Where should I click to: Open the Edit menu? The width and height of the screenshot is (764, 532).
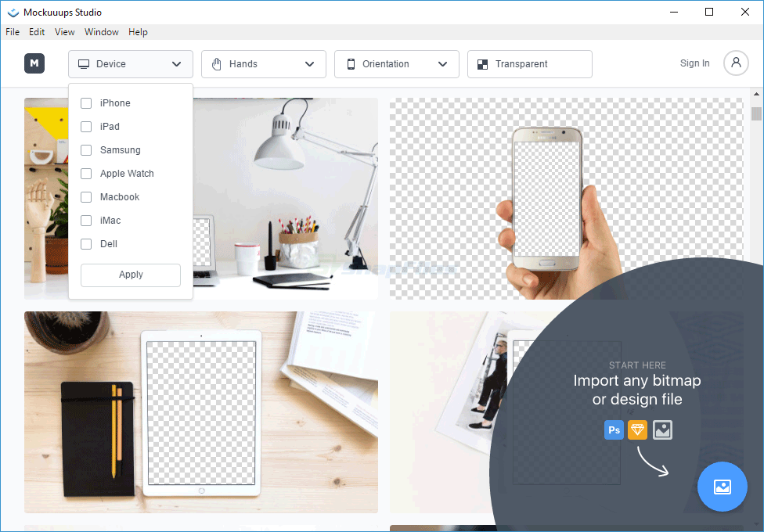click(x=37, y=32)
